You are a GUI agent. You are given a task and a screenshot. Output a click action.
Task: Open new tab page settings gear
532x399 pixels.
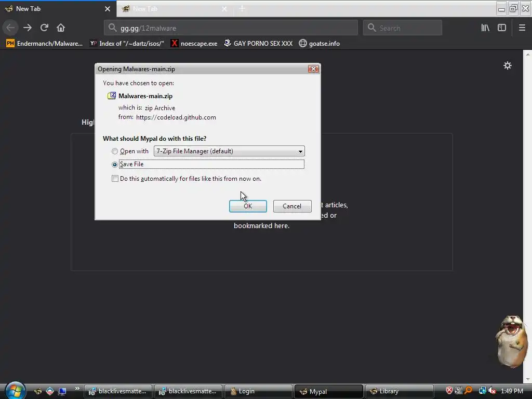[507, 65]
